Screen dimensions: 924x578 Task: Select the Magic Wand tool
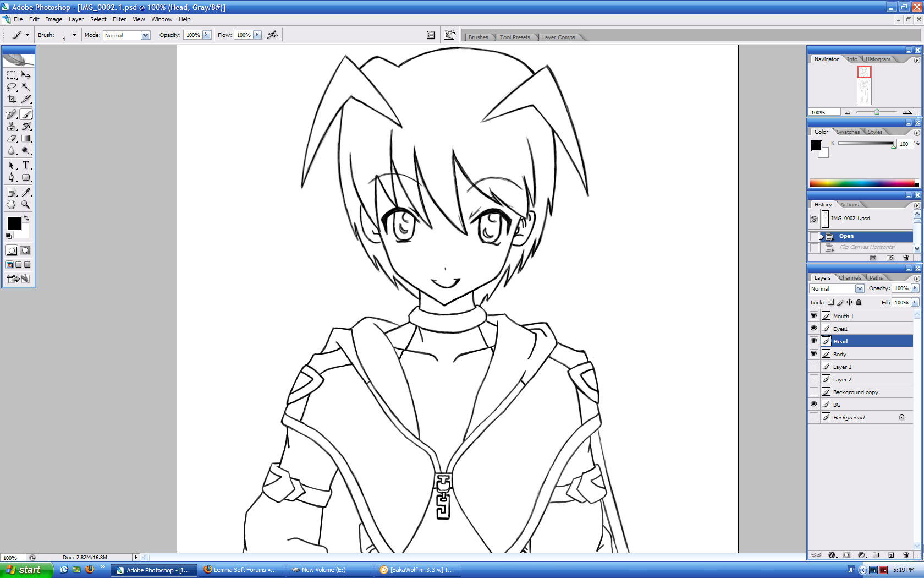click(26, 87)
